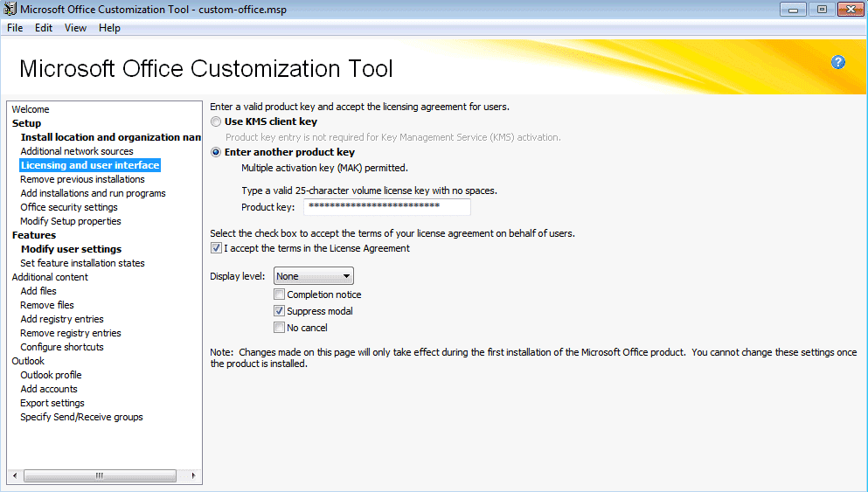868x492 pixels.
Task: Click the navigation pane right scroll arrow
Action: click(193, 475)
